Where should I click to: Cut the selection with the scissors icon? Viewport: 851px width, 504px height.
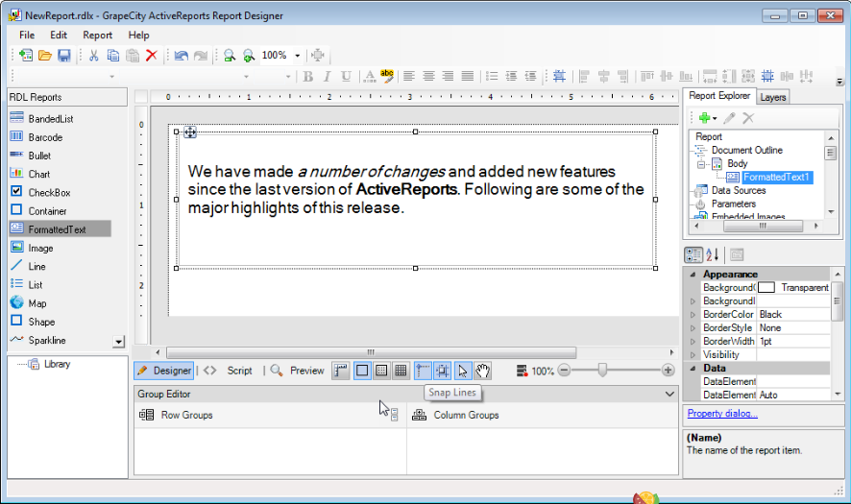[93, 55]
